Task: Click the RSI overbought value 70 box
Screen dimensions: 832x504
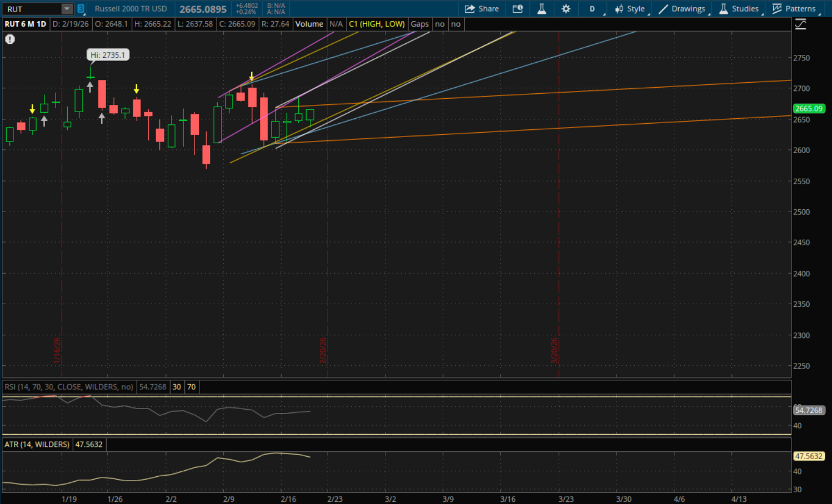Action: 191,387
